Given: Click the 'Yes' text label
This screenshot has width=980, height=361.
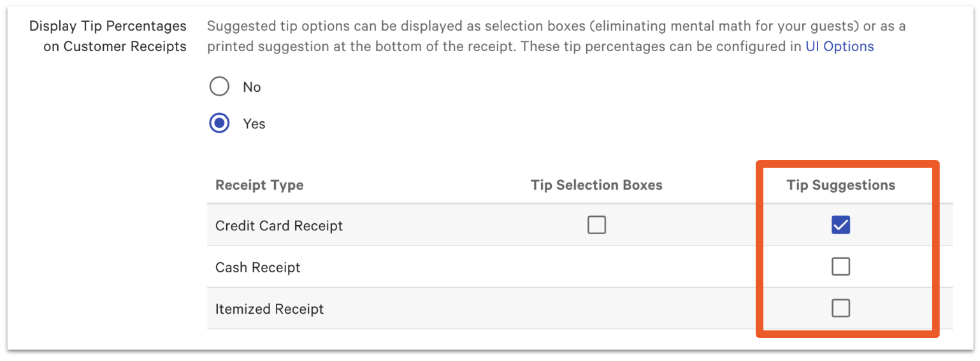Looking at the screenshot, I should pos(254,124).
